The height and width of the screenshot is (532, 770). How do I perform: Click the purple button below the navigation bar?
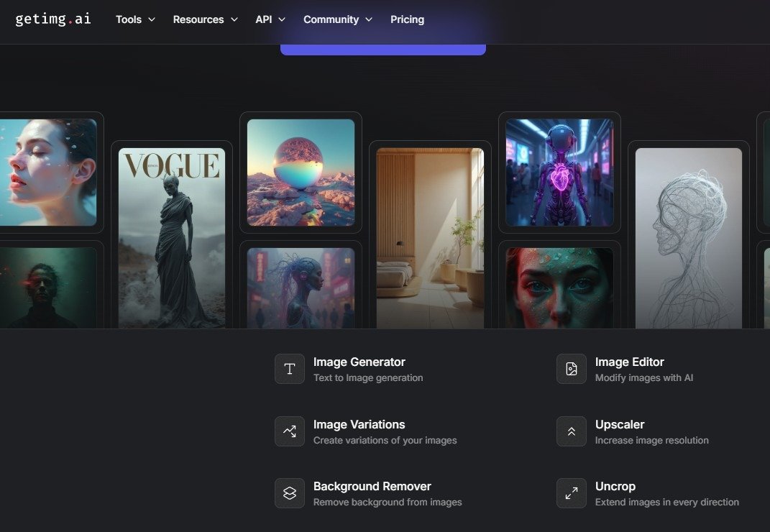383,50
